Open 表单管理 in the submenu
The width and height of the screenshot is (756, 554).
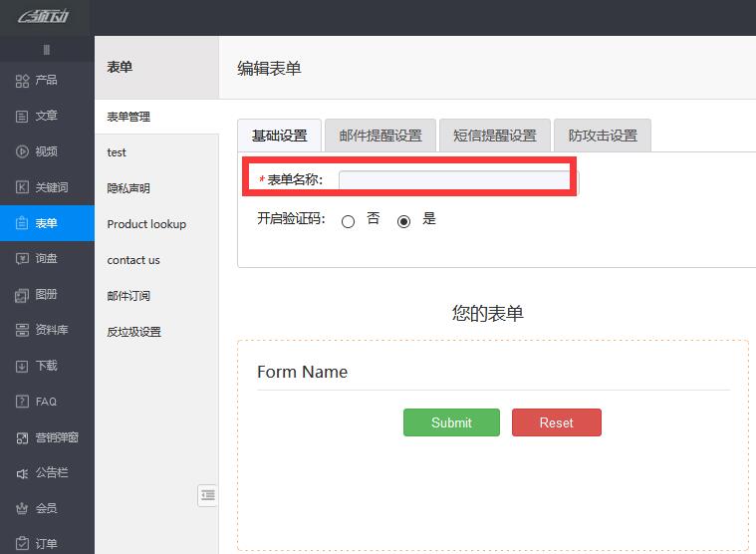pyautogui.click(x=156, y=117)
